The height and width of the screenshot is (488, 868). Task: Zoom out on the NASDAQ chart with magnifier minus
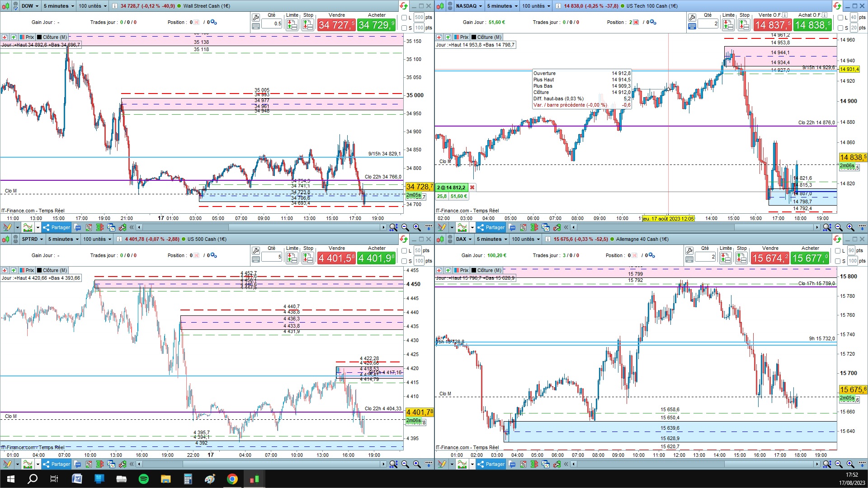pos(839,227)
